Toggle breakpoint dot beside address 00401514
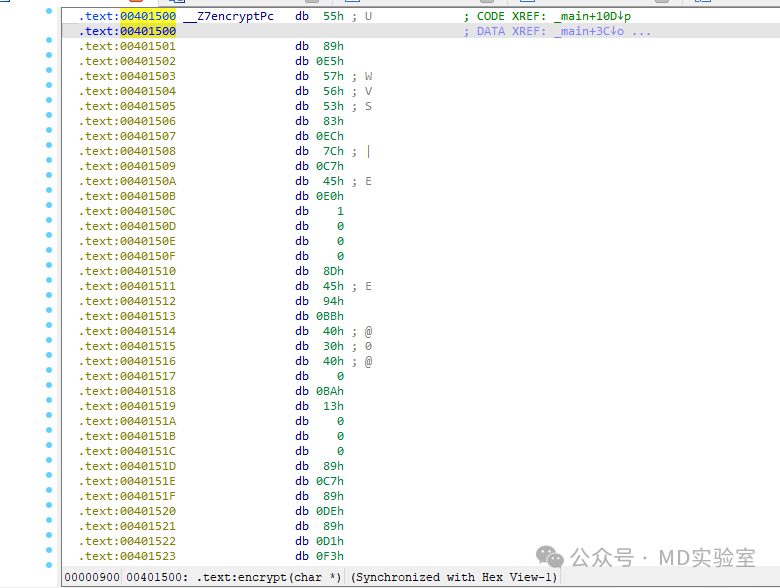The height and width of the screenshot is (588, 780). (49, 325)
